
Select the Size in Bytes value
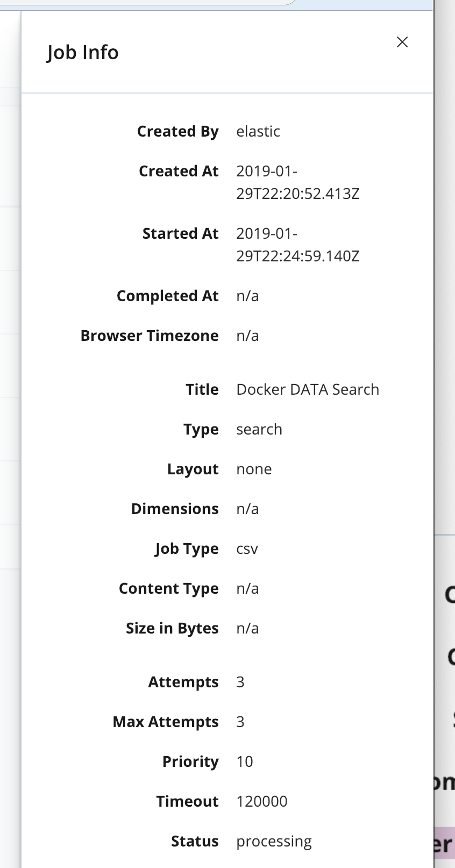247,628
